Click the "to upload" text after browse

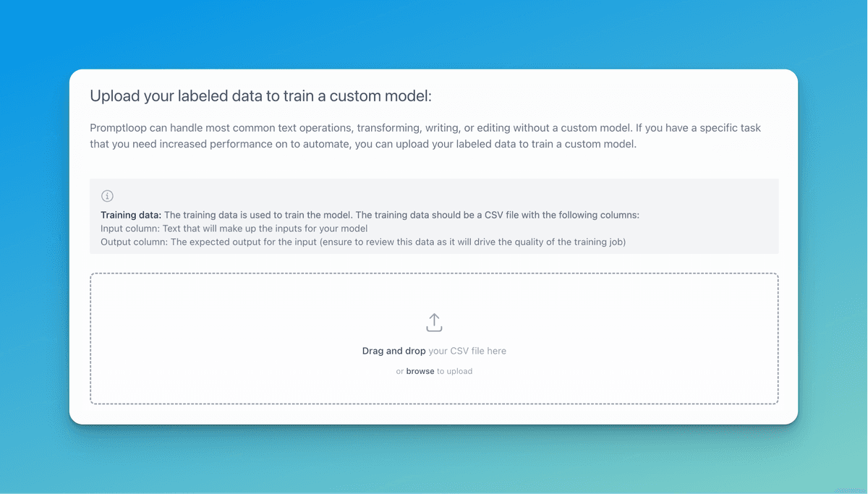[454, 371]
